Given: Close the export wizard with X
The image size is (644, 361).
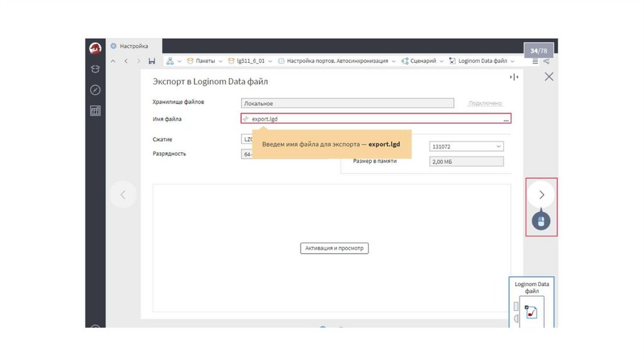Looking at the screenshot, I should pos(548,77).
